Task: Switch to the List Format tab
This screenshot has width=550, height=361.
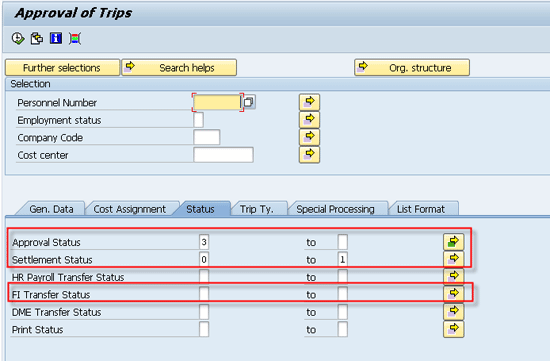Action: pos(421,209)
